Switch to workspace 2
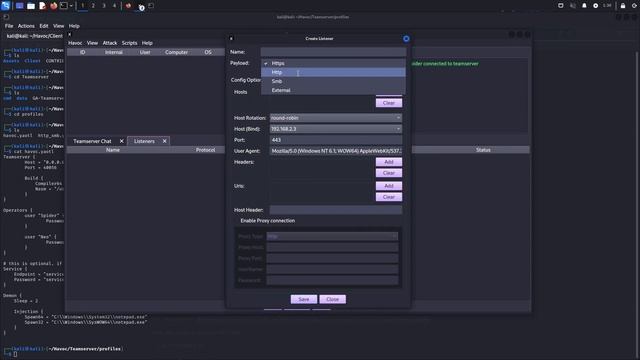This screenshot has width=640, height=360. (93, 6)
